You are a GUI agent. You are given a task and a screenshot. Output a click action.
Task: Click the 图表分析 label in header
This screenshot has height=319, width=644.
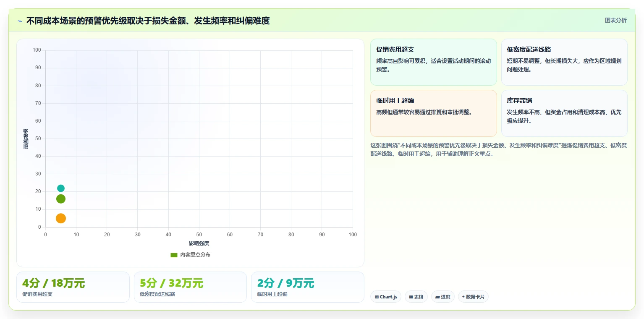pos(615,20)
